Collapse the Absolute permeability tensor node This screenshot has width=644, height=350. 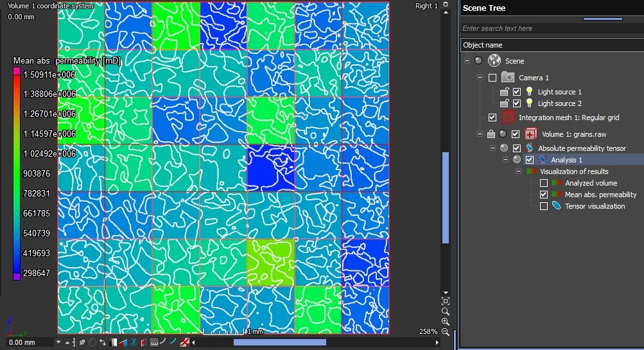click(492, 148)
